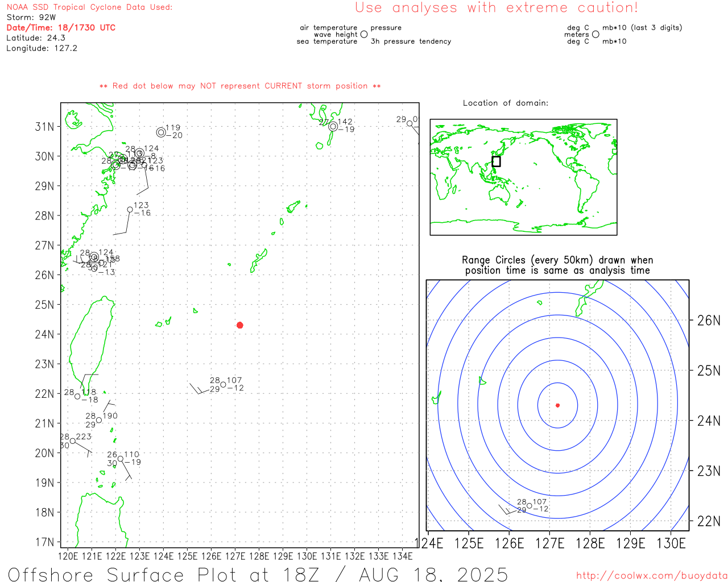Click the red dot position disclaimer text
728x582 pixels.
click(x=240, y=86)
